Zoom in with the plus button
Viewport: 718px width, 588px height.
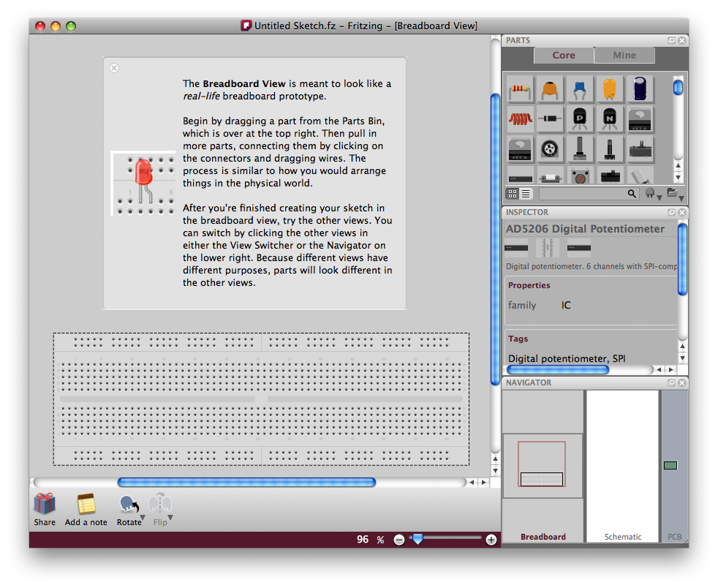(491, 540)
